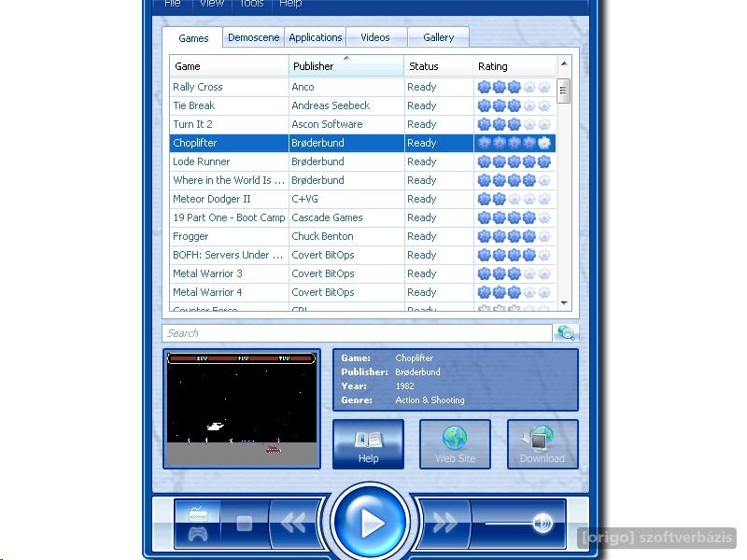
Task: Select the Tie Break game
Action: point(362,105)
